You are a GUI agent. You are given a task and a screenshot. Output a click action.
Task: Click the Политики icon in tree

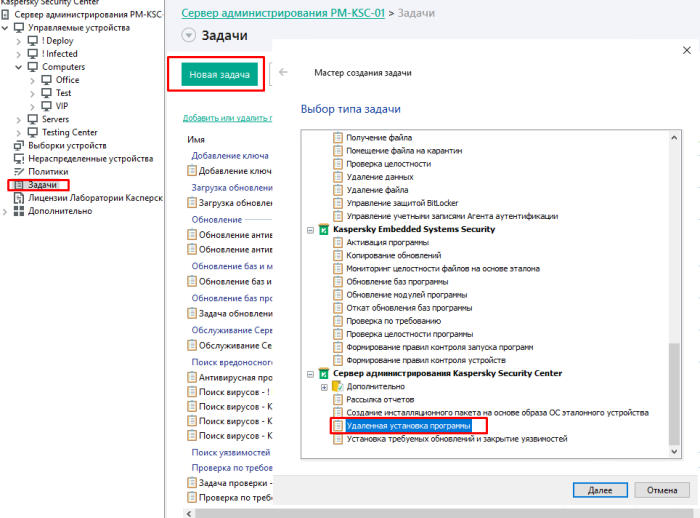(19, 171)
